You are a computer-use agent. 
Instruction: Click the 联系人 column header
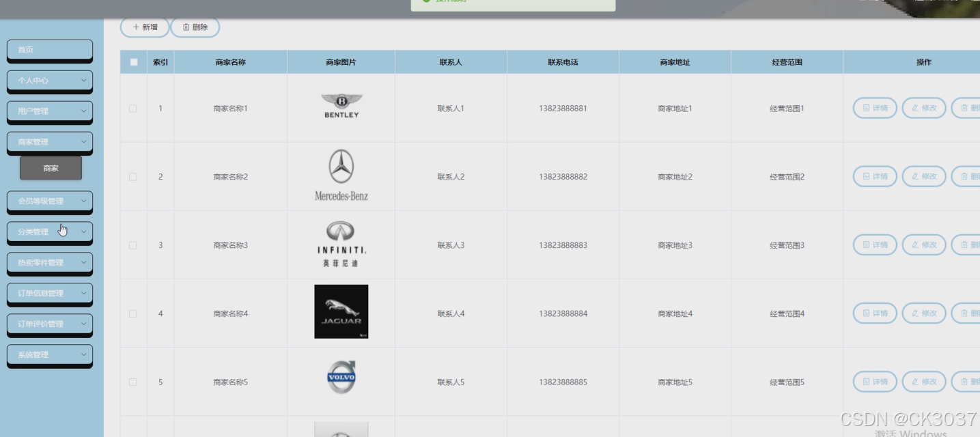pyautogui.click(x=451, y=62)
